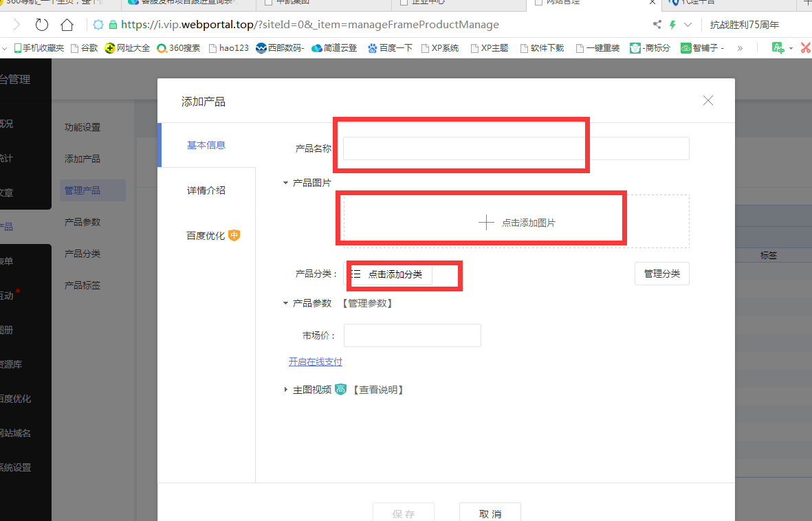The image size is (812, 521).
Task: Click the 市场价 input field
Action: click(412, 335)
